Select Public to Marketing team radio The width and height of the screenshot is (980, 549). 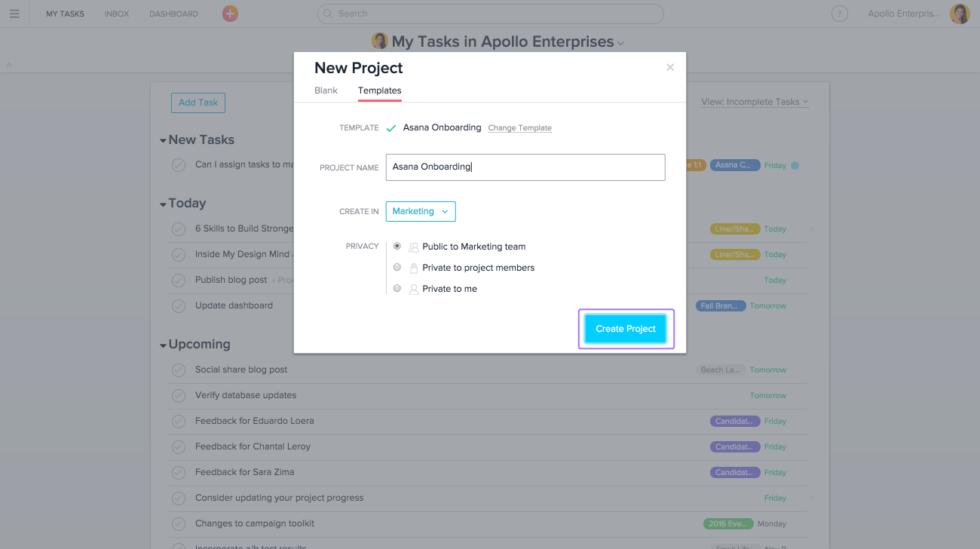click(397, 246)
